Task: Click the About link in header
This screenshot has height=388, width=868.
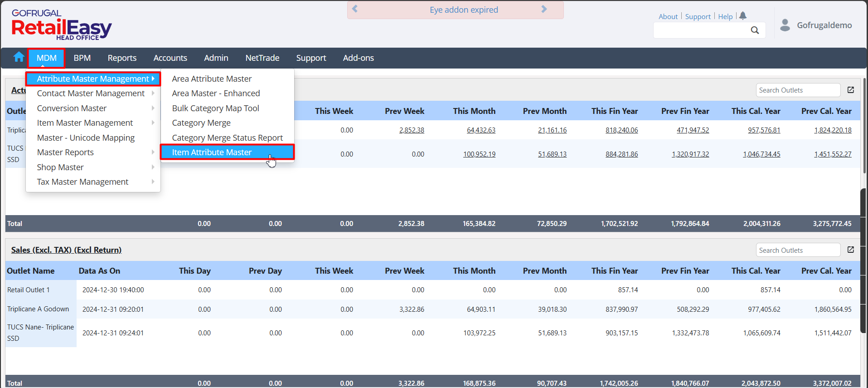Action: pyautogui.click(x=668, y=17)
